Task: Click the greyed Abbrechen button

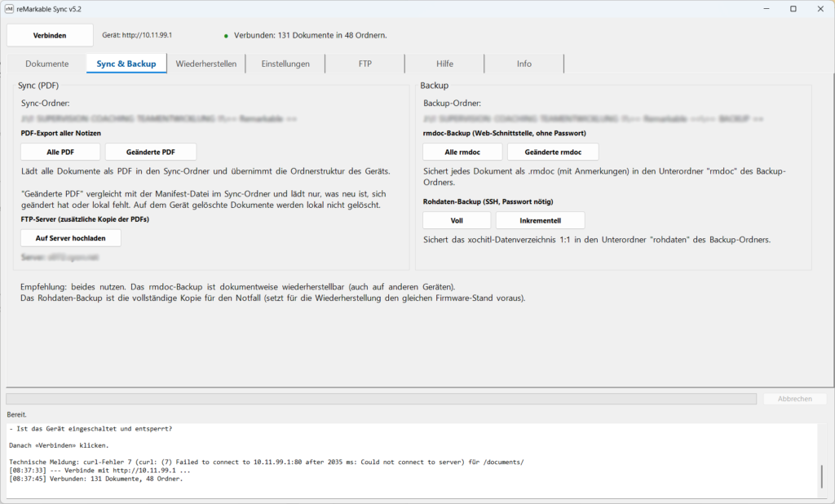Action: (794, 399)
